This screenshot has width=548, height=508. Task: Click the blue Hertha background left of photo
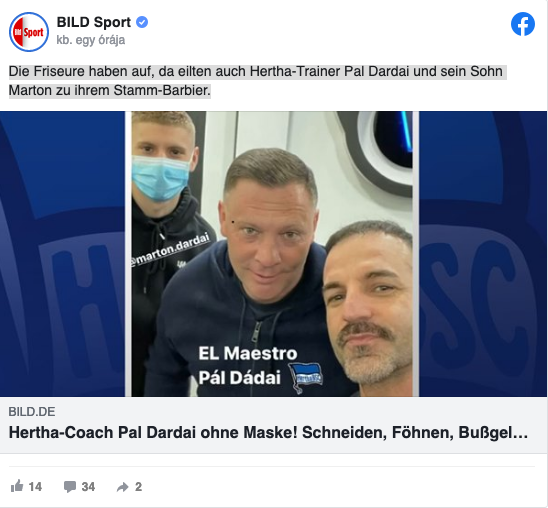click(62, 254)
